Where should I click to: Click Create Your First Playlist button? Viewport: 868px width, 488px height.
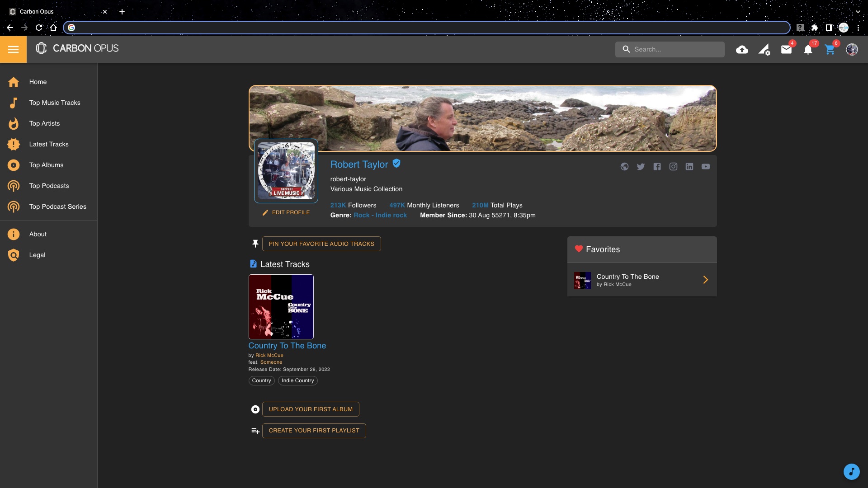click(x=314, y=431)
